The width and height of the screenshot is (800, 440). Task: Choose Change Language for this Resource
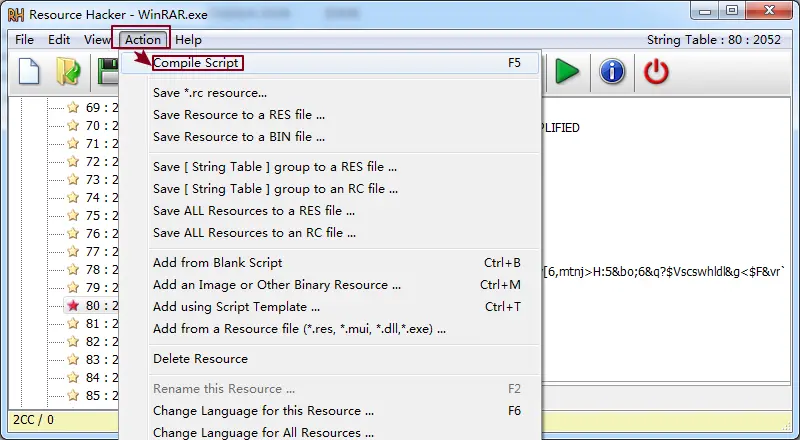pos(330,411)
